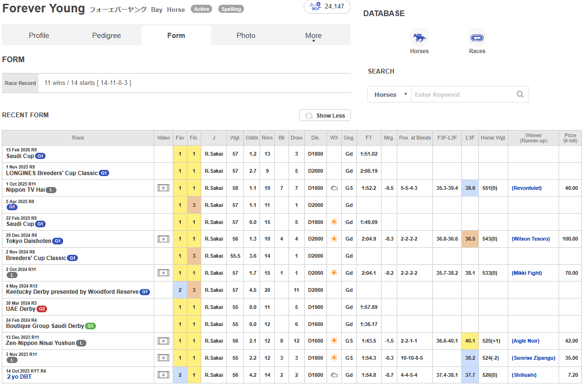Click the Fav column header
Screen dimensions: 588x392
point(180,138)
